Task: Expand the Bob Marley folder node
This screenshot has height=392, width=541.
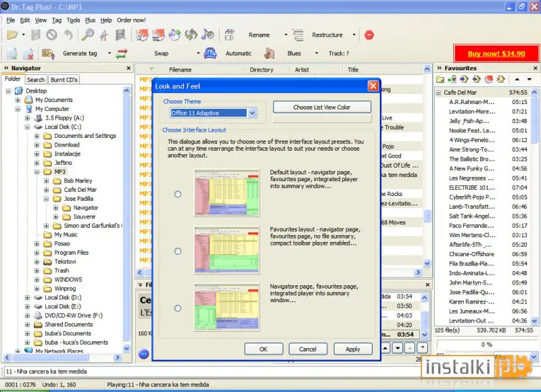Action: tap(46, 180)
